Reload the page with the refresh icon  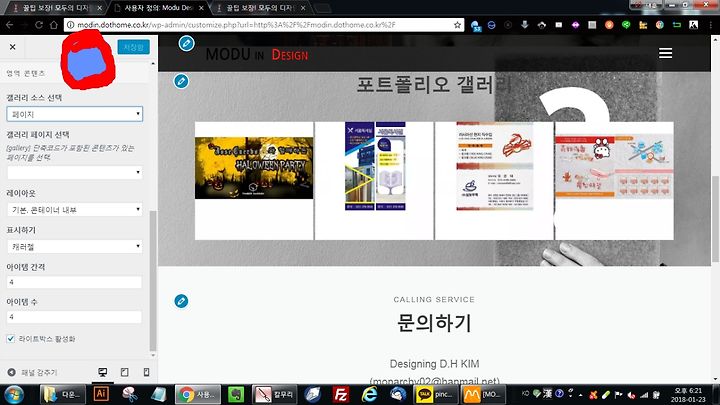[39, 25]
